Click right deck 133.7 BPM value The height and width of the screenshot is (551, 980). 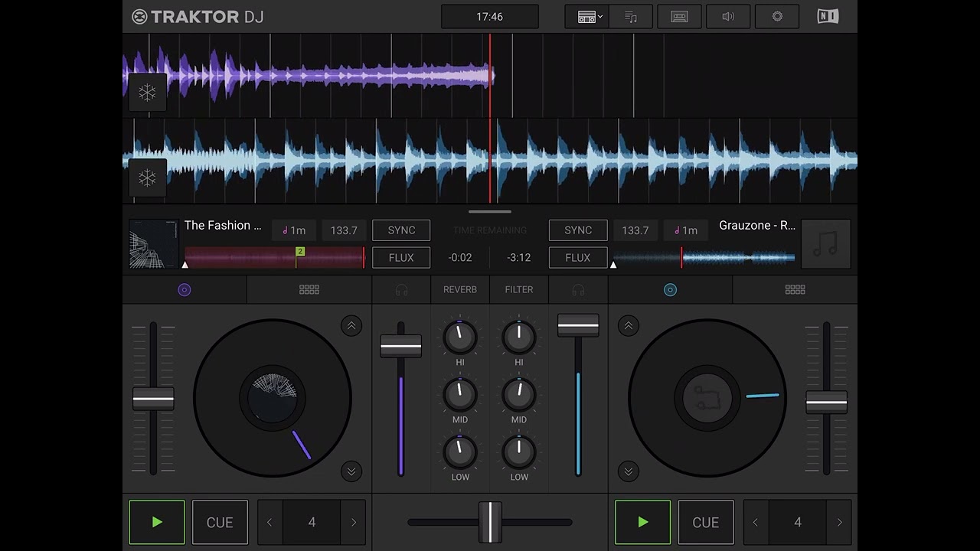[x=635, y=230]
